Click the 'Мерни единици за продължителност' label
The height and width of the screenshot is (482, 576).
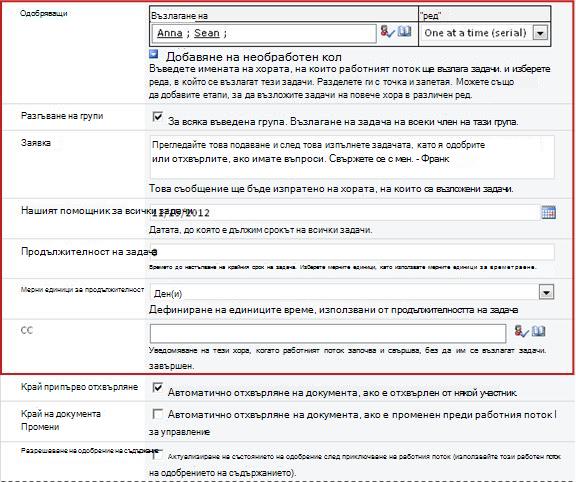coord(82,289)
